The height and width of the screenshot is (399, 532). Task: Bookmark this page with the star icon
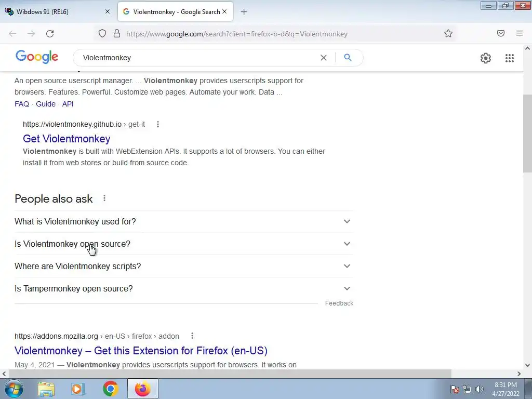[448, 33]
